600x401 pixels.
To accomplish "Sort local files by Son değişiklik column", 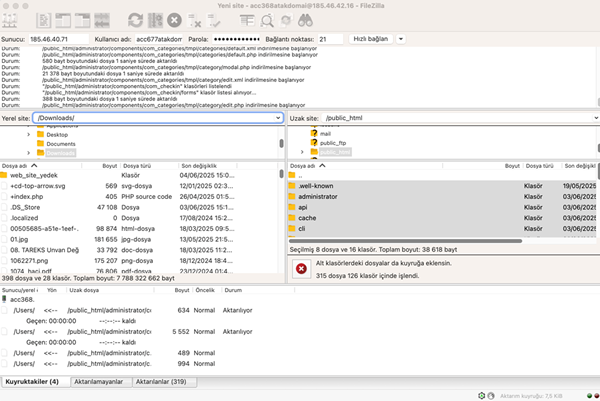I will [208, 166].
